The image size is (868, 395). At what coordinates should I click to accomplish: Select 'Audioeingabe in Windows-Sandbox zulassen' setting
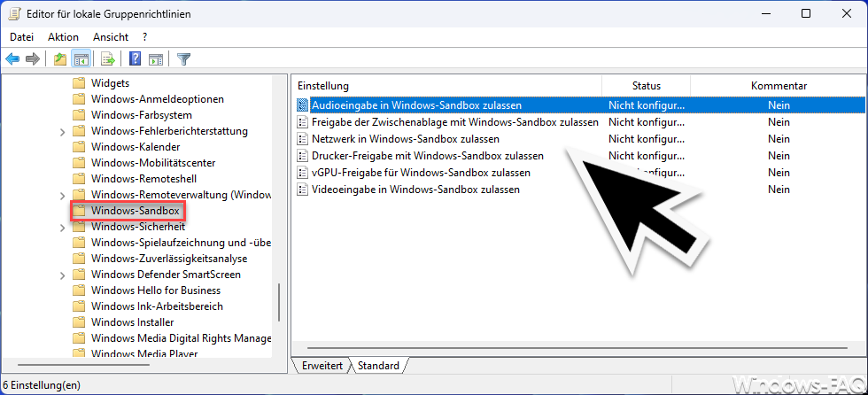click(x=416, y=105)
